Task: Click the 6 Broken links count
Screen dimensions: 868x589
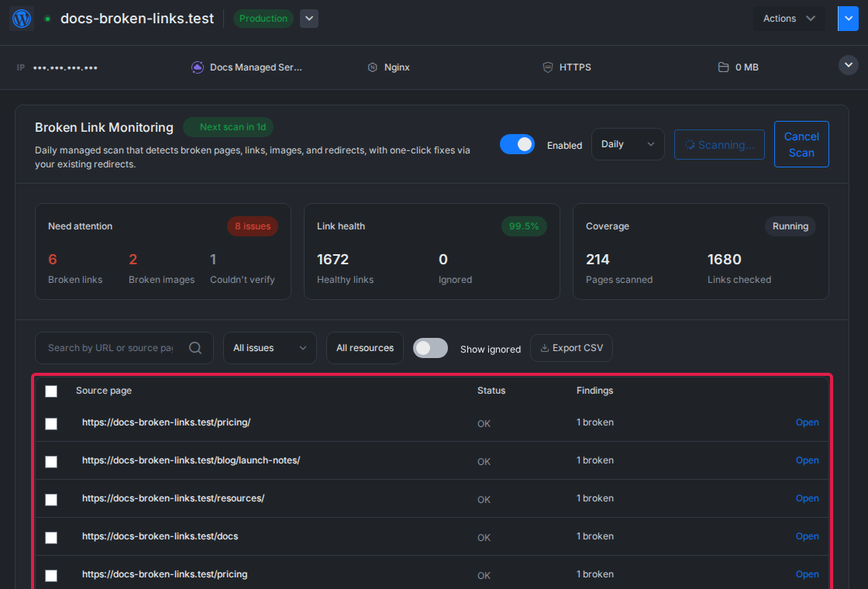Action: [53, 259]
